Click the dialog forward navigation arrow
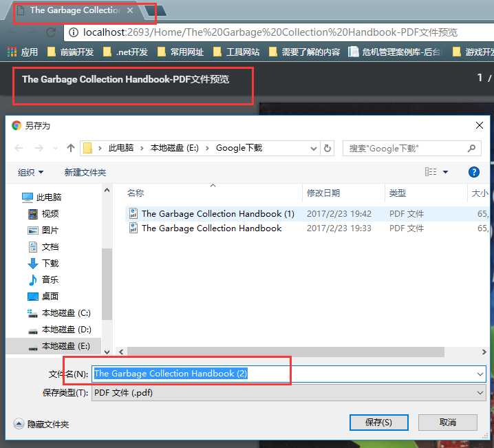 [x=39, y=148]
